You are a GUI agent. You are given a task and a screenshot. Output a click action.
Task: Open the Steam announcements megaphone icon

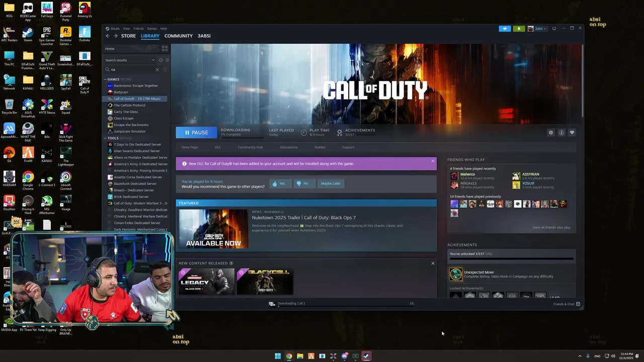[505, 29]
